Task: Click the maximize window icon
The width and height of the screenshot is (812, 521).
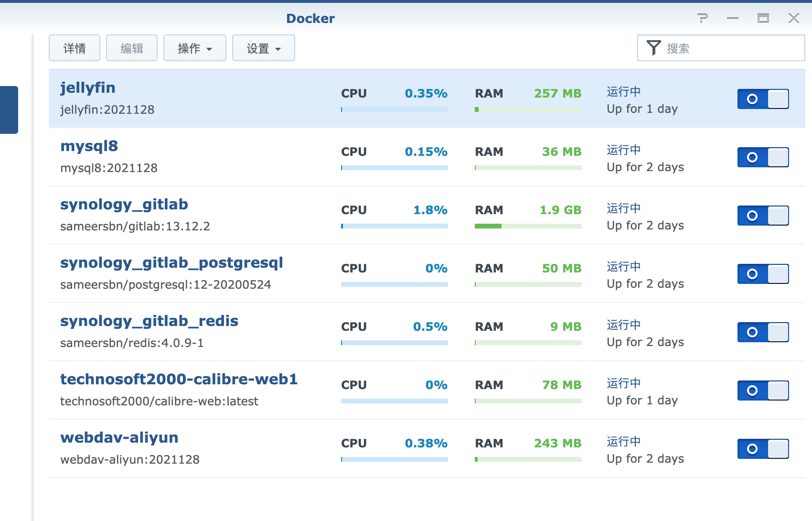Action: (763, 18)
